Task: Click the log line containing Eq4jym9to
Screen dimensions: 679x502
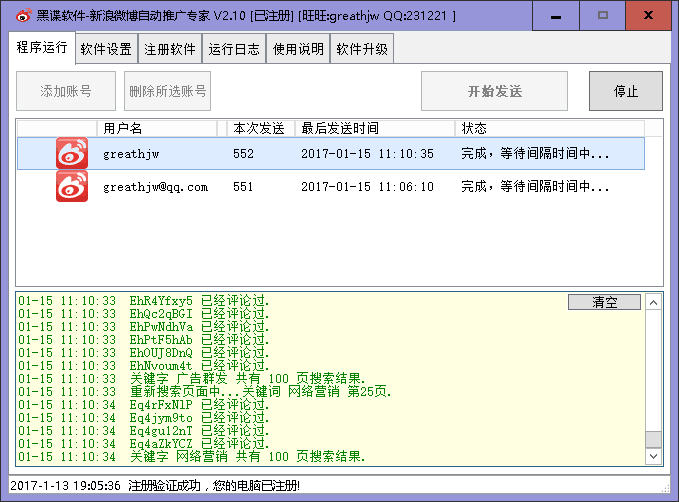Action: coord(144,418)
